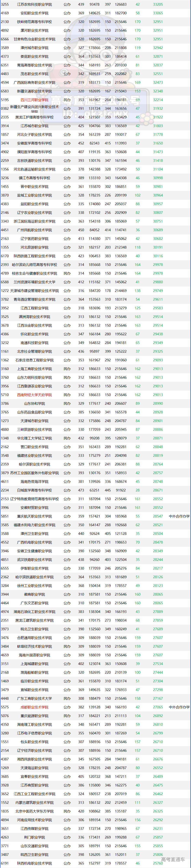Select school code 3255 in first row
Screen dimensions: 191x868
[5, 4]
